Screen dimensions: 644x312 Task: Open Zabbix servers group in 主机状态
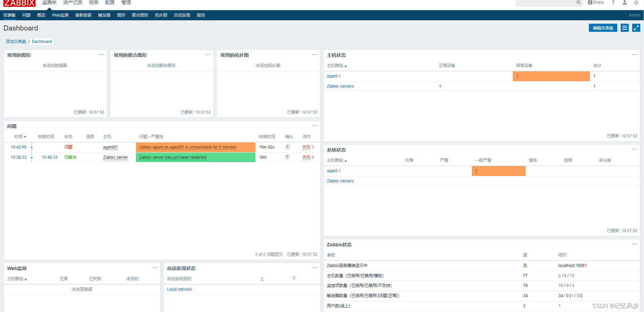click(x=340, y=86)
